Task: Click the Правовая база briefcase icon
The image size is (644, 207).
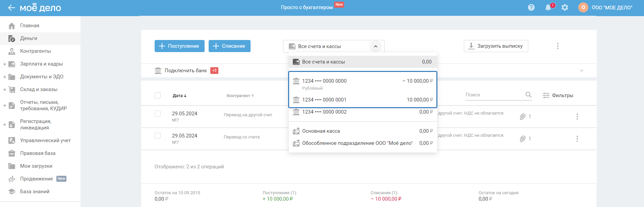Action: click(x=12, y=153)
